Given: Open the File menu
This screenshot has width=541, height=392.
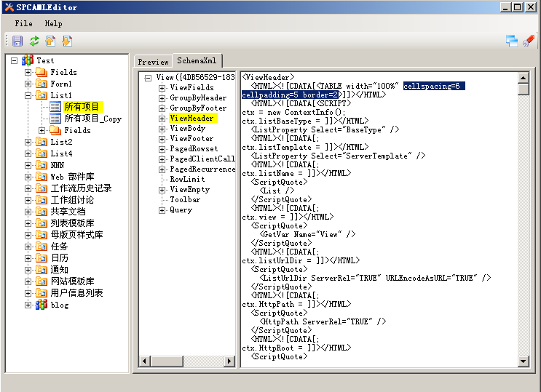Looking at the screenshot, I should tap(23, 24).
